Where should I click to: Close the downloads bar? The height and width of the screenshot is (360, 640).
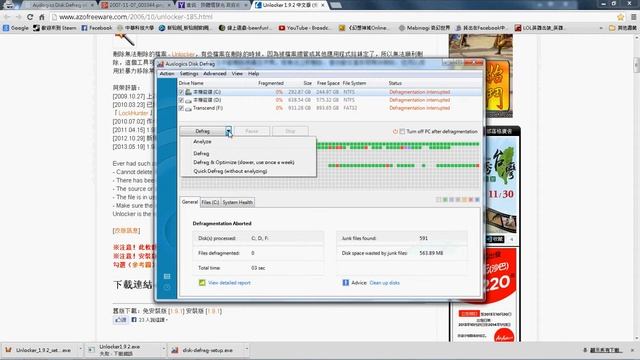pos(632,350)
